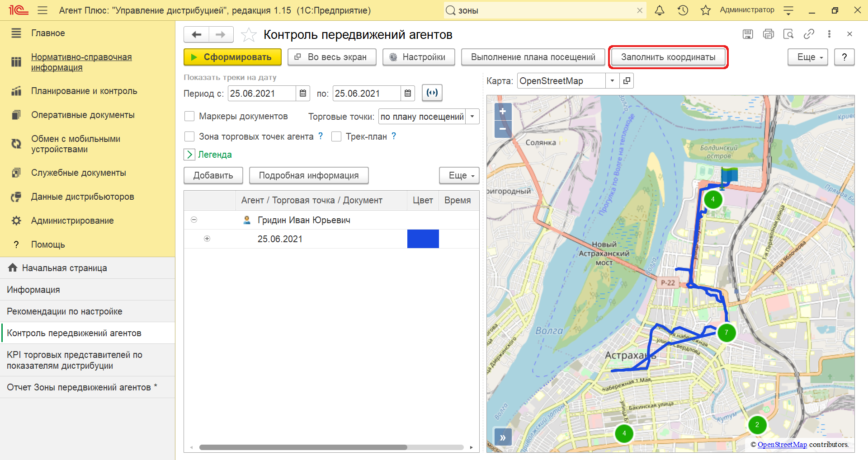Viewport: 868px width, 460px height.
Task: Click help hint next to Трек-план
Action: (x=394, y=136)
